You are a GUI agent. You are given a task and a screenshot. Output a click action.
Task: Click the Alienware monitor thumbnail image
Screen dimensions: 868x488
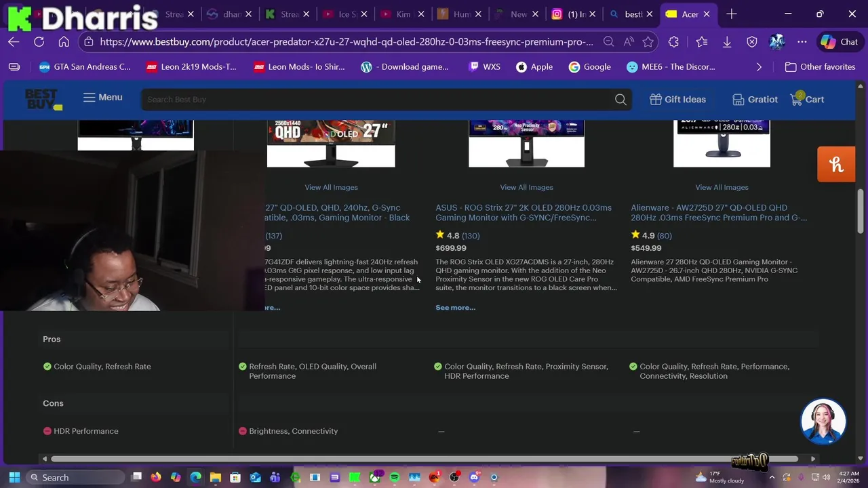point(722,143)
